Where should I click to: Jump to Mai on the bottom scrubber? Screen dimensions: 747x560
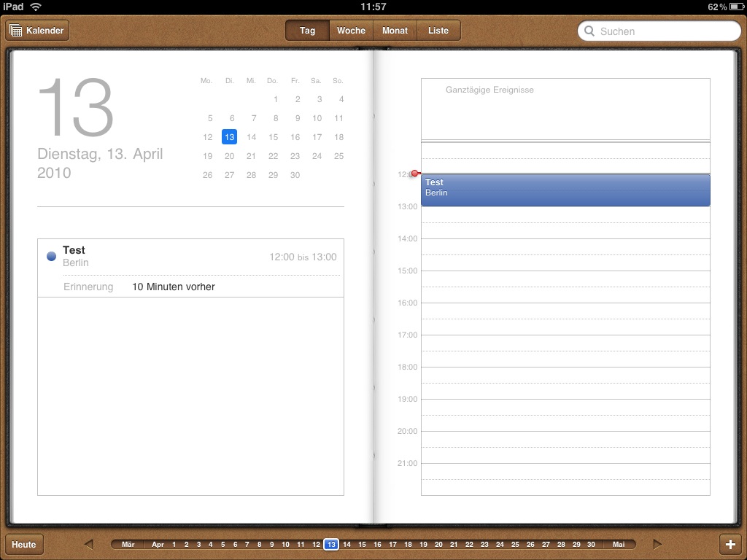pyautogui.click(x=619, y=545)
